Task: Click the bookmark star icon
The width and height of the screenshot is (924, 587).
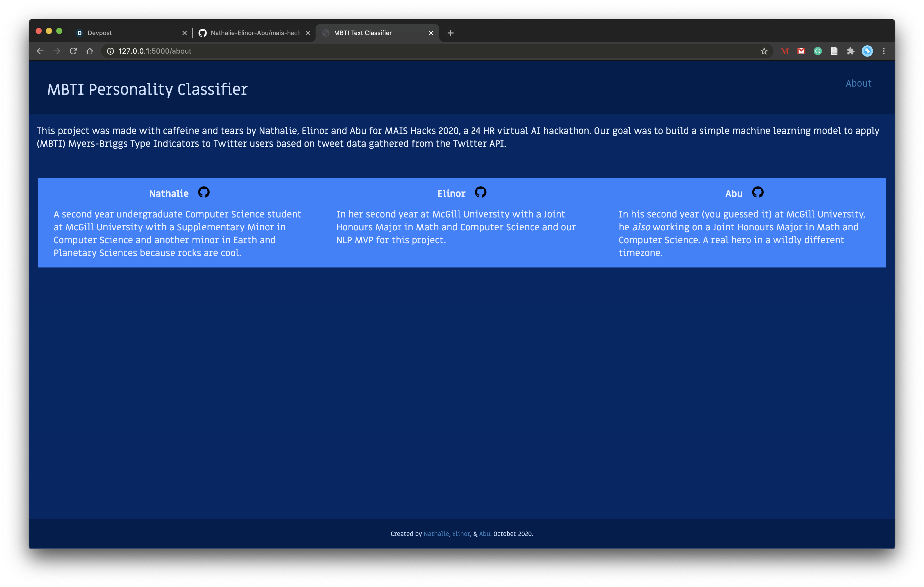Action: pyautogui.click(x=764, y=51)
